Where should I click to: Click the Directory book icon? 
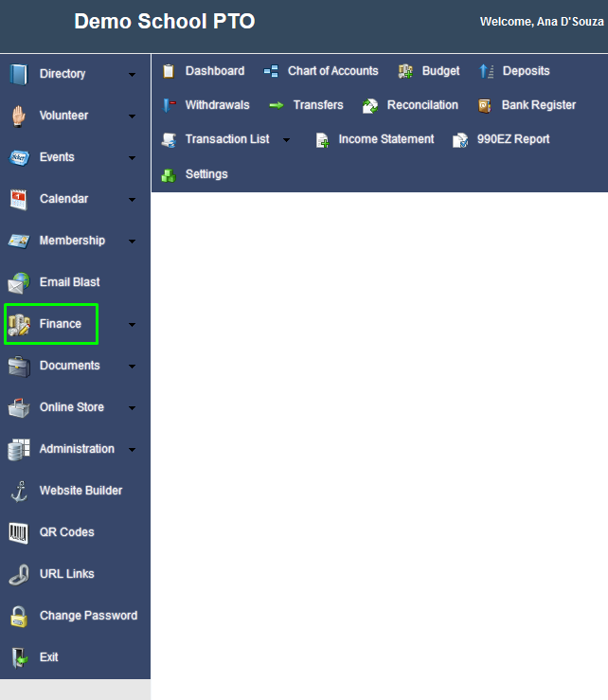point(18,74)
